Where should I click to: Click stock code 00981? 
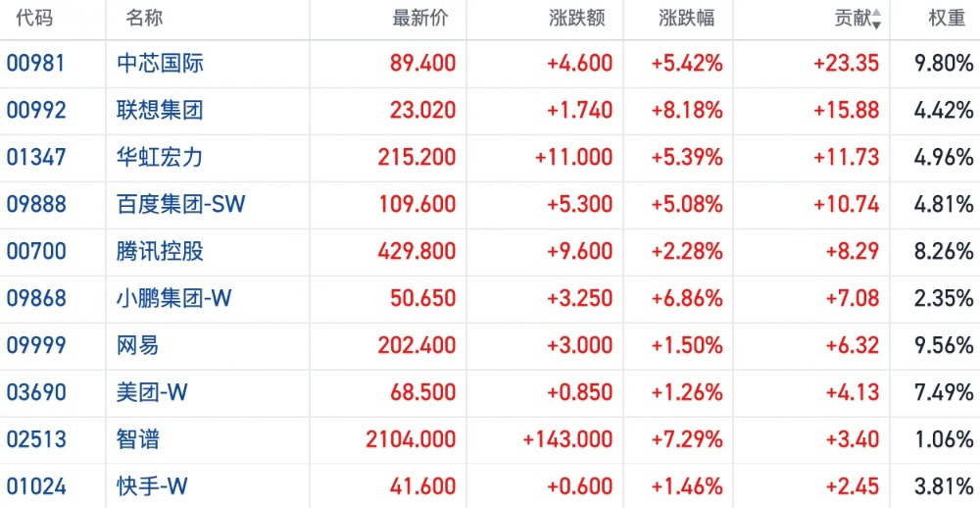click(36, 63)
